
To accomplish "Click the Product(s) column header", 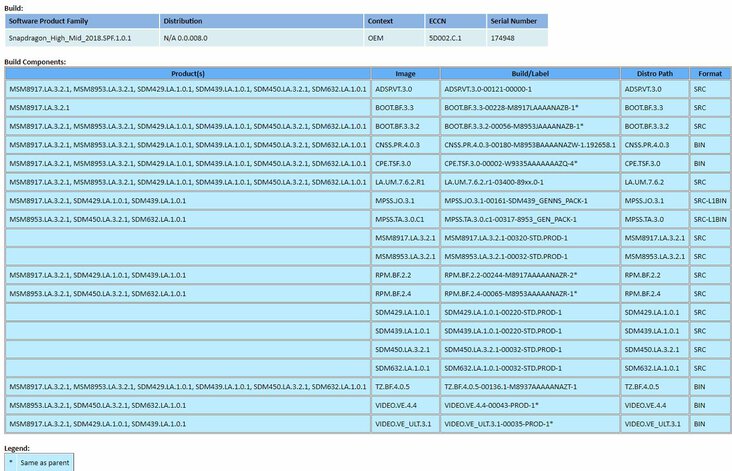I will click(x=188, y=74).
